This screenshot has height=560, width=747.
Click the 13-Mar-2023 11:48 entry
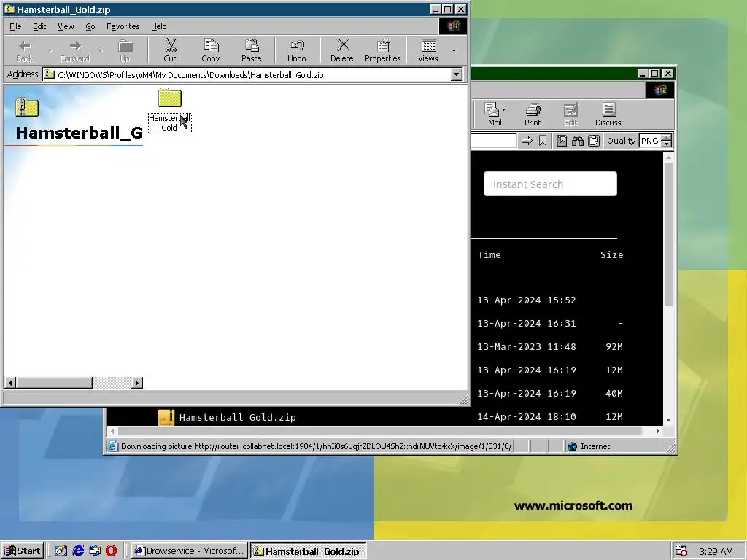[x=527, y=346]
